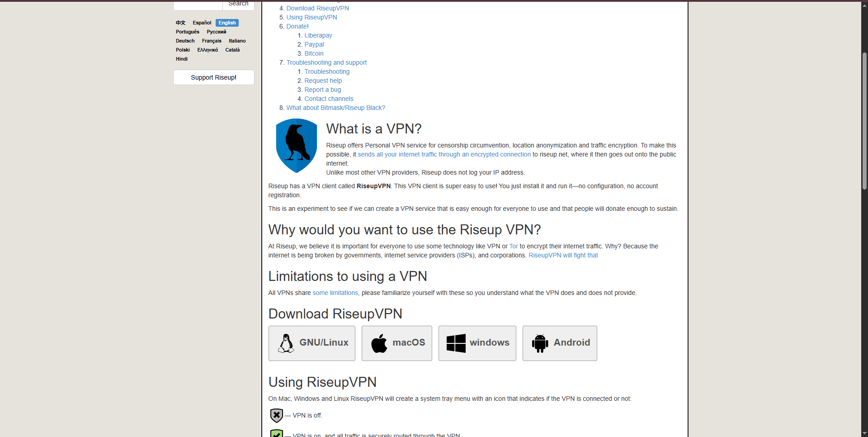Open the Tor link
The width and height of the screenshot is (868, 437).
514,246
